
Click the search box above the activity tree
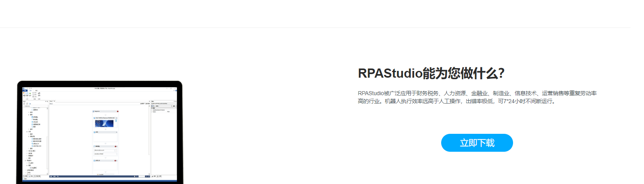coord(35,106)
